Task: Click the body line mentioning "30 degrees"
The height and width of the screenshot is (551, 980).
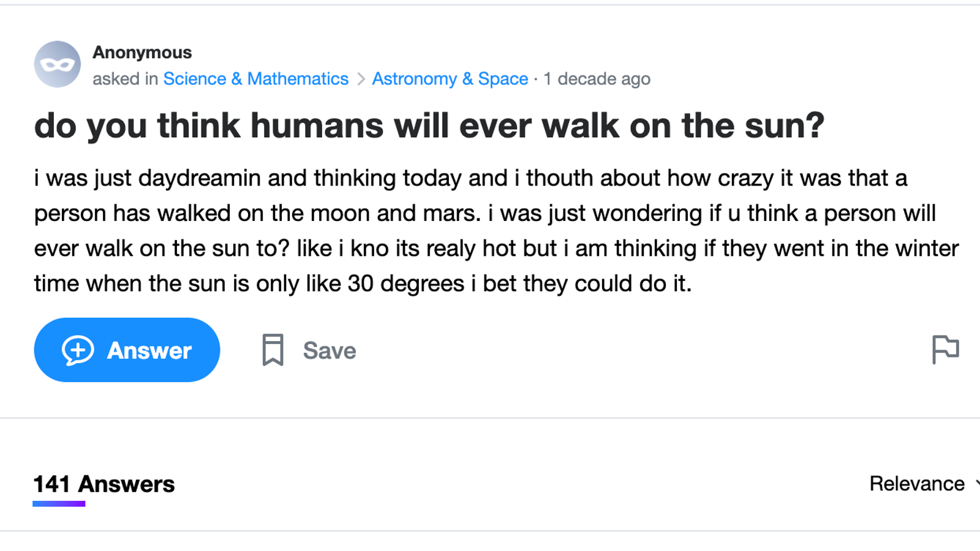Action: click(x=363, y=283)
